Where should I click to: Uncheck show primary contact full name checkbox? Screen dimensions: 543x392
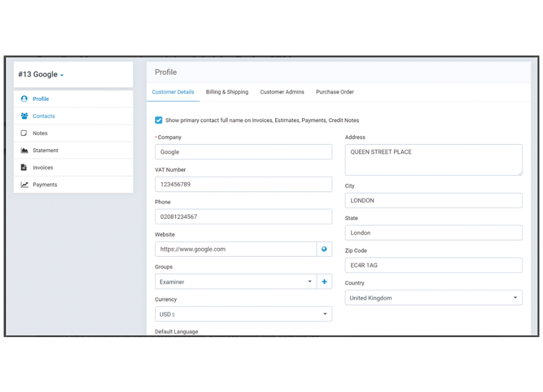tap(159, 120)
